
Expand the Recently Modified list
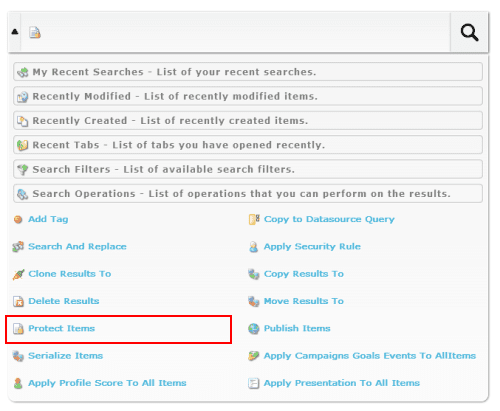pos(248,96)
